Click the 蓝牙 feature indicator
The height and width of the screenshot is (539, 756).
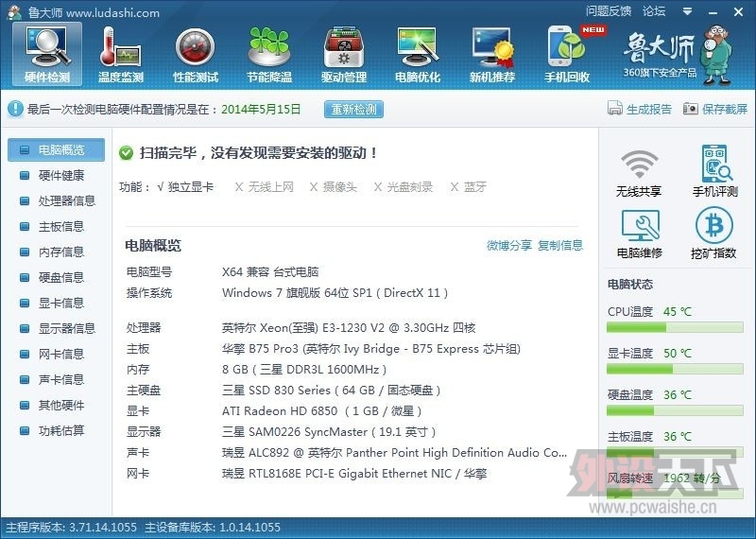coord(468,186)
